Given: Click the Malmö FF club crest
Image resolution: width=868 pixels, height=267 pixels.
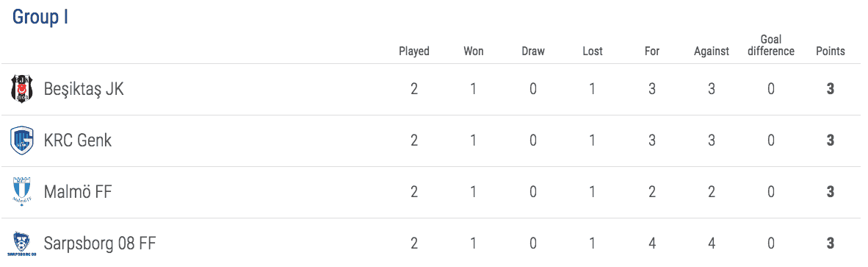Looking at the screenshot, I should click(21, 192).
